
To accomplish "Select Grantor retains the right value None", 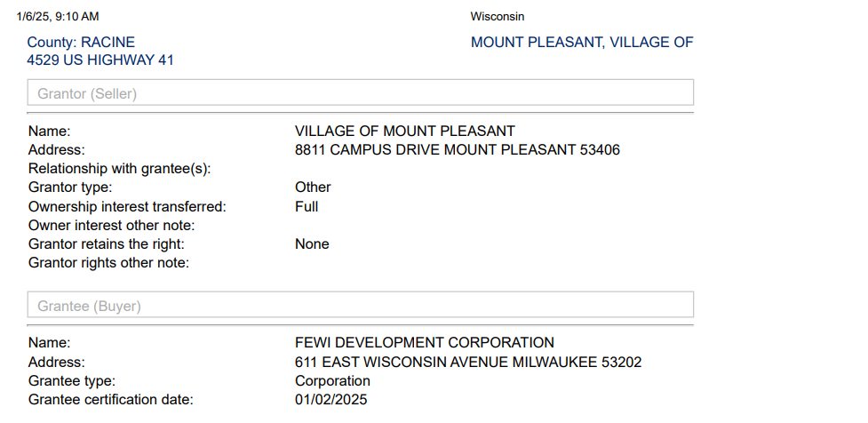I will tap(312, 244).
